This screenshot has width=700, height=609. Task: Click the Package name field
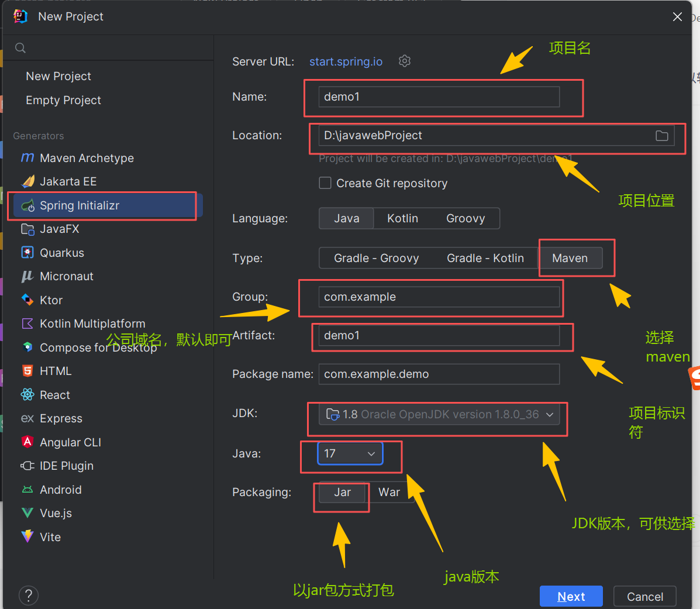tap(439, 374)
